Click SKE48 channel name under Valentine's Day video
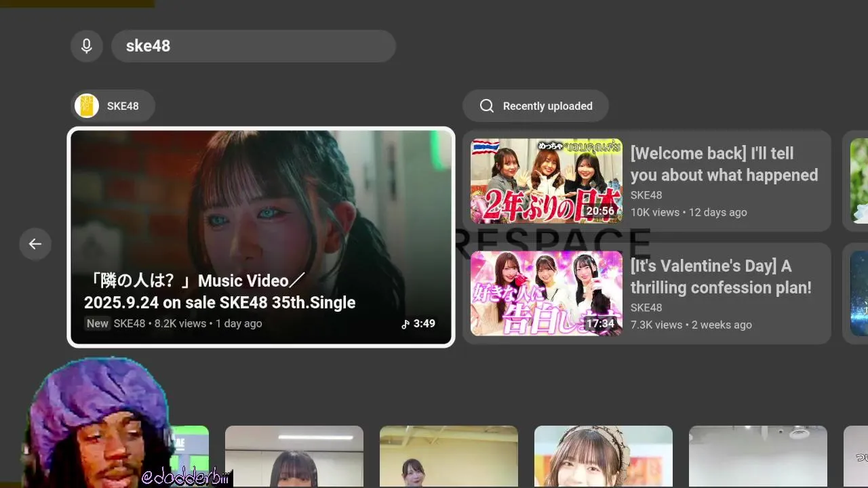The image size is (868, 488). pos(646,308)
